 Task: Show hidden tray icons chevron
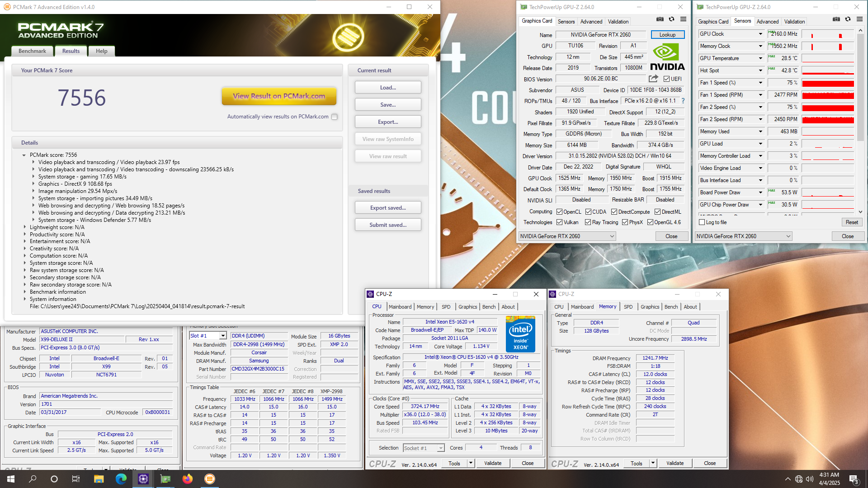pyautogui.click(x=788, y=479)
